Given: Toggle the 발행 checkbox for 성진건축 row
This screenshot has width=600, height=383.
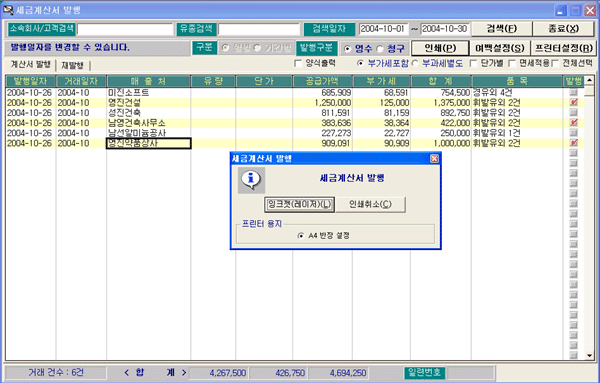Looking at the screenshot, I should tap(574, 112).
